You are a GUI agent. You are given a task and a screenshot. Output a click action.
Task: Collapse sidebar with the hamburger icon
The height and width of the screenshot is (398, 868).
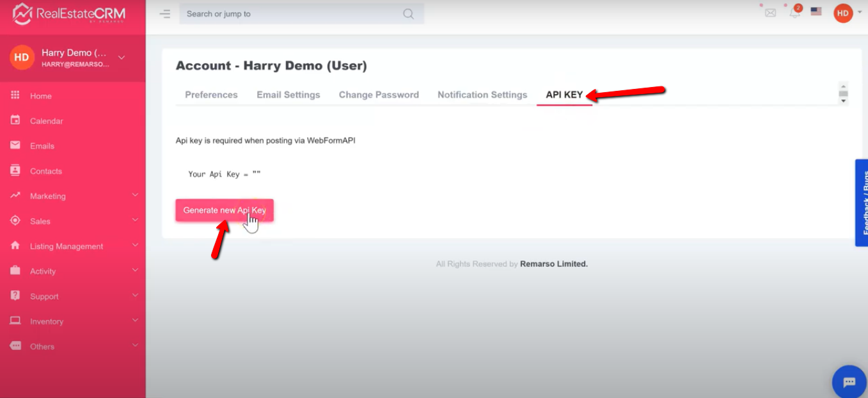[x=165, y=13]
